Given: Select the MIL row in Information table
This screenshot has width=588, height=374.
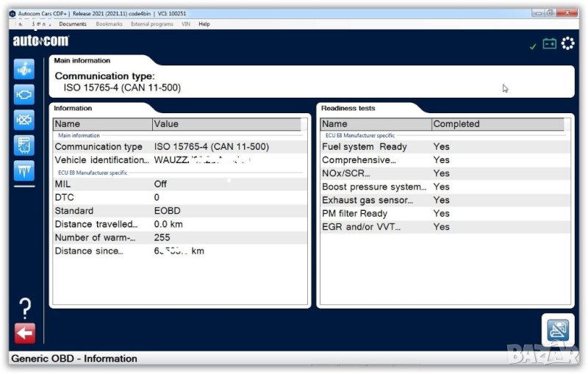Looking at the screenshot, I should pos(176,184).
